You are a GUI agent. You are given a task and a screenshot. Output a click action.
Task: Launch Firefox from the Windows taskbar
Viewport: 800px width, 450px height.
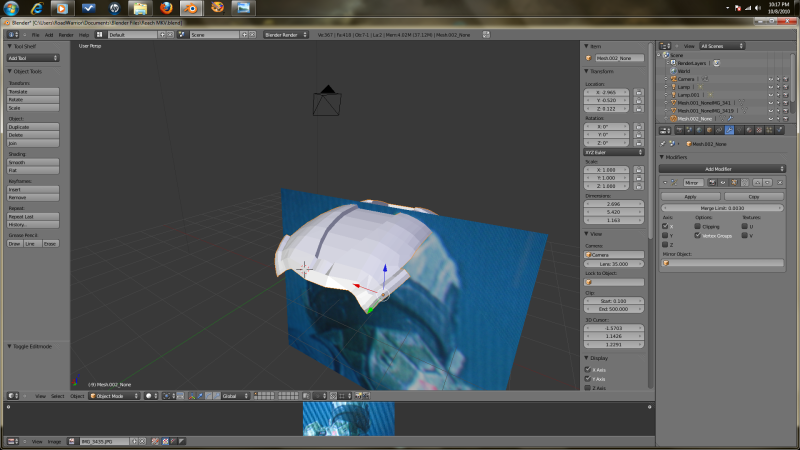(x=166, y=9)
